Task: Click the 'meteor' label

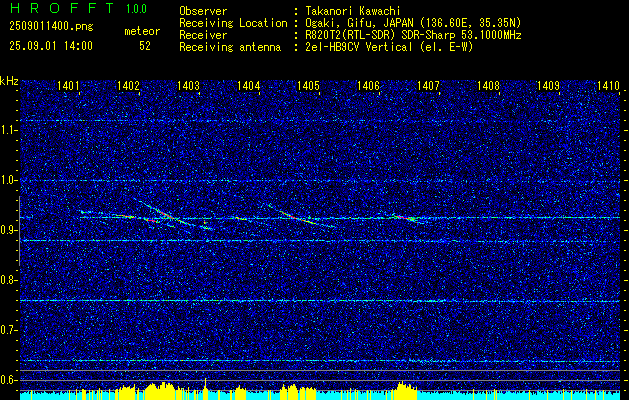Action: 142,31
